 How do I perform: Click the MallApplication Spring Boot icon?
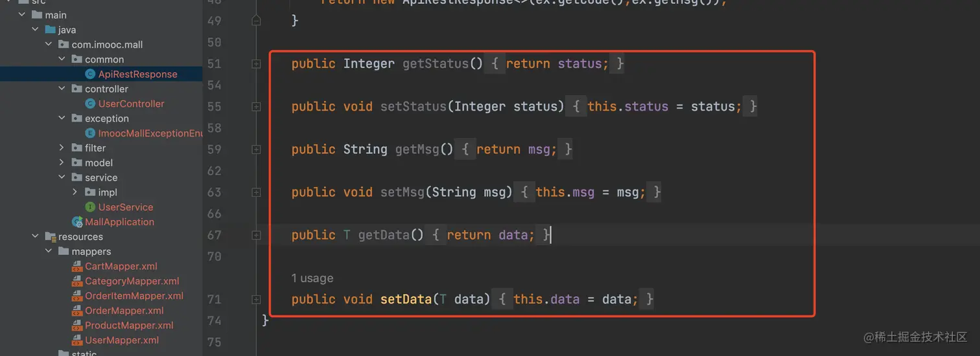(78, 222)
